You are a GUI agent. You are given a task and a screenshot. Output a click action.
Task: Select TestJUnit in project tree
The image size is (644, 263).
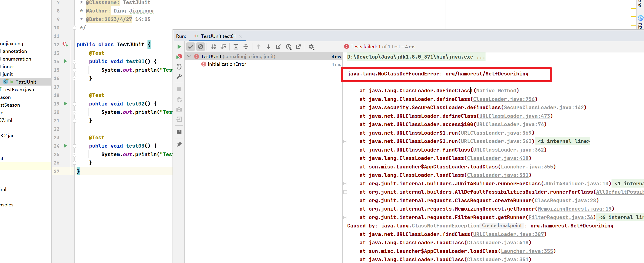point(26,82)
